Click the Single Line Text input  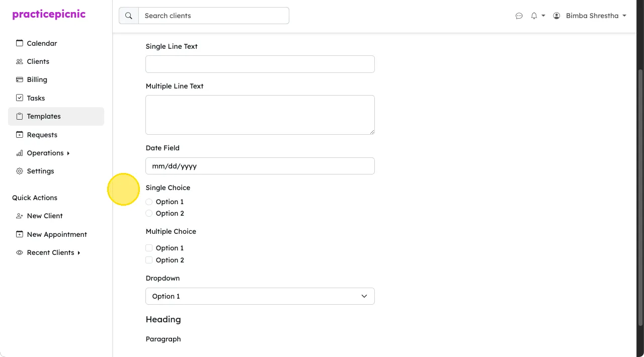click(260, 64)
